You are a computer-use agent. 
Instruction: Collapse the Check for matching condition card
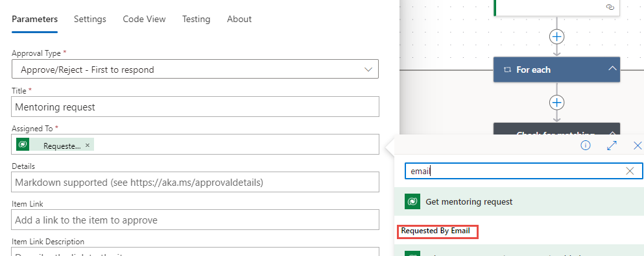[x=612, y=133]
